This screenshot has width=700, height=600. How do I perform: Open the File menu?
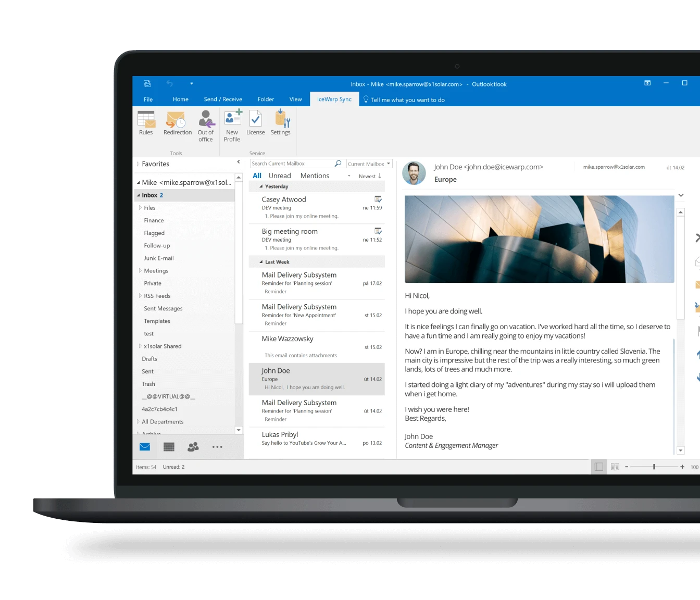[x=148, y=99]
